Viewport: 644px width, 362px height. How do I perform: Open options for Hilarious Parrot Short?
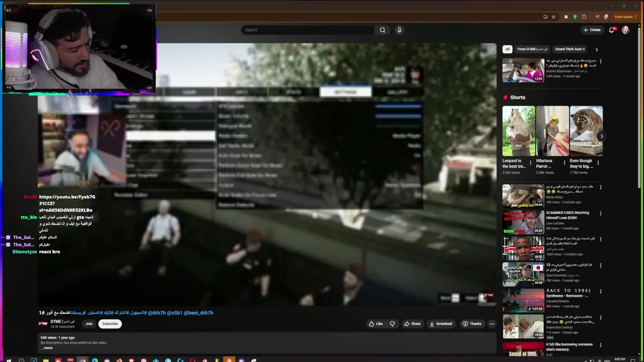pos(564,163)
